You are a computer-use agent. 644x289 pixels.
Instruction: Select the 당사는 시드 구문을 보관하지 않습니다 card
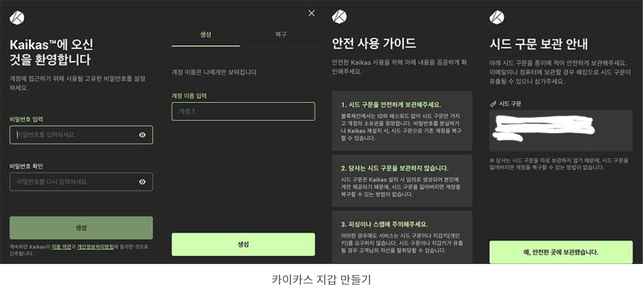(402, 181)
